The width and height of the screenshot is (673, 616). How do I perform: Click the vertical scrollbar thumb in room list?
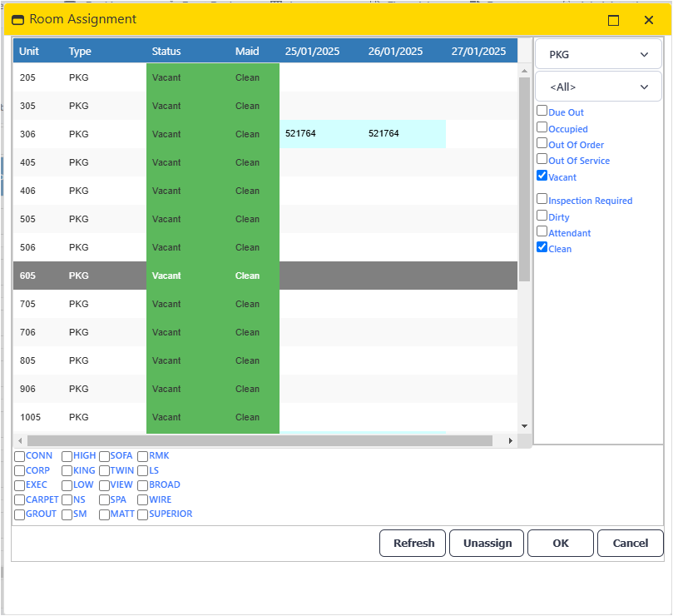524,179
